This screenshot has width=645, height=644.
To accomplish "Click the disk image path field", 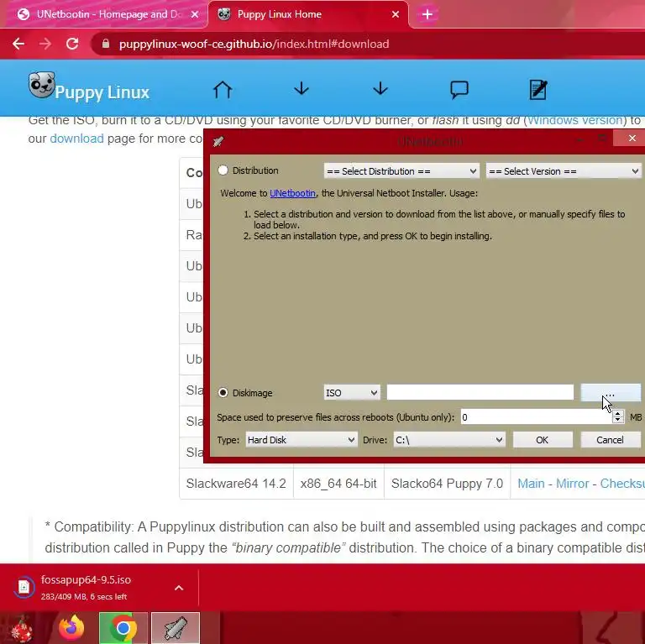I will click(x=480, y=392).
